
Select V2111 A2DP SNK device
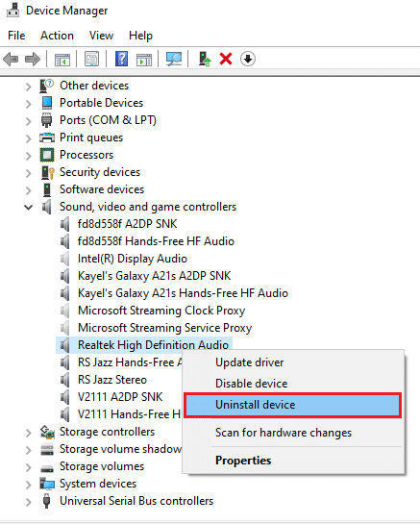(x=120, y=397)
